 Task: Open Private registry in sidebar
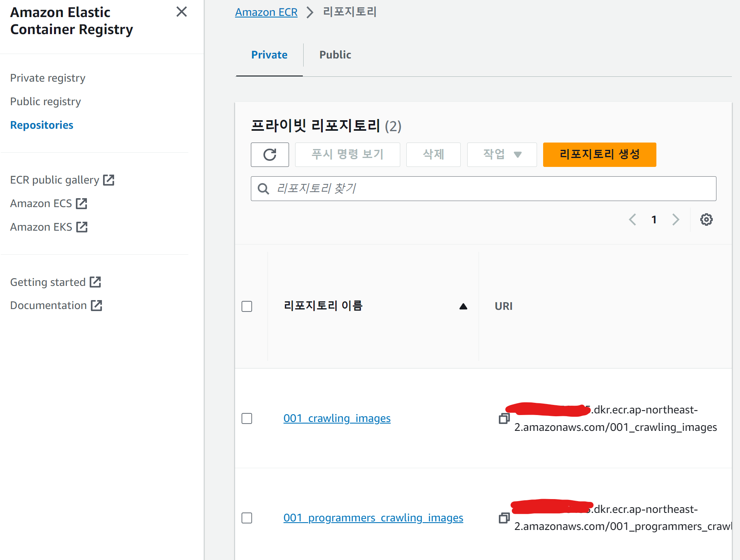pos(47,78)
